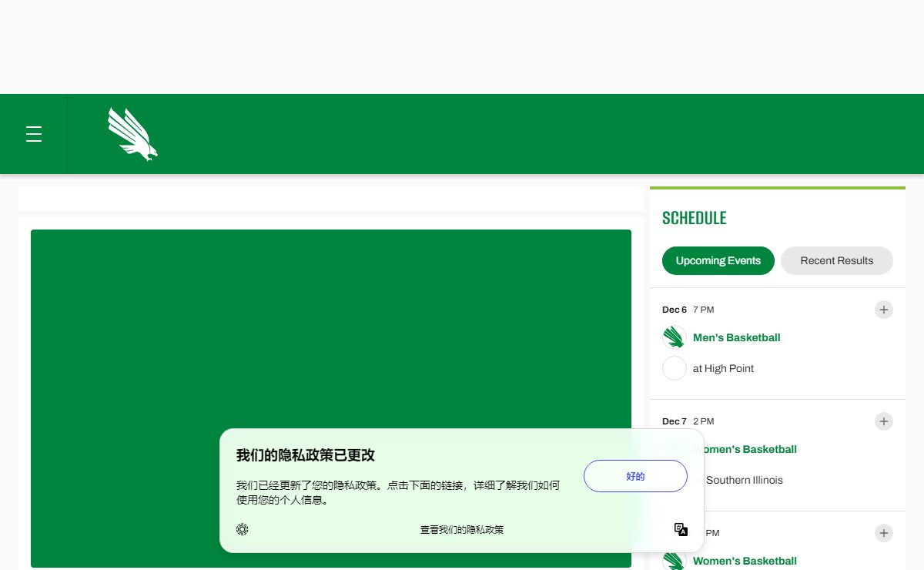924x570 pixels.
Task: Expand the Dec 6 7 PM event
Action: click(884, 310)
